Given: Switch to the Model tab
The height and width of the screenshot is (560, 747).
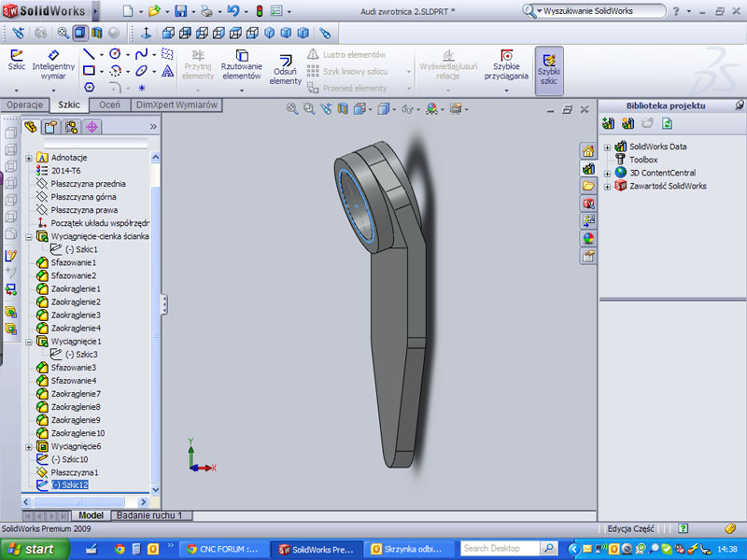Looking at the screenshot, I should 91,515.
